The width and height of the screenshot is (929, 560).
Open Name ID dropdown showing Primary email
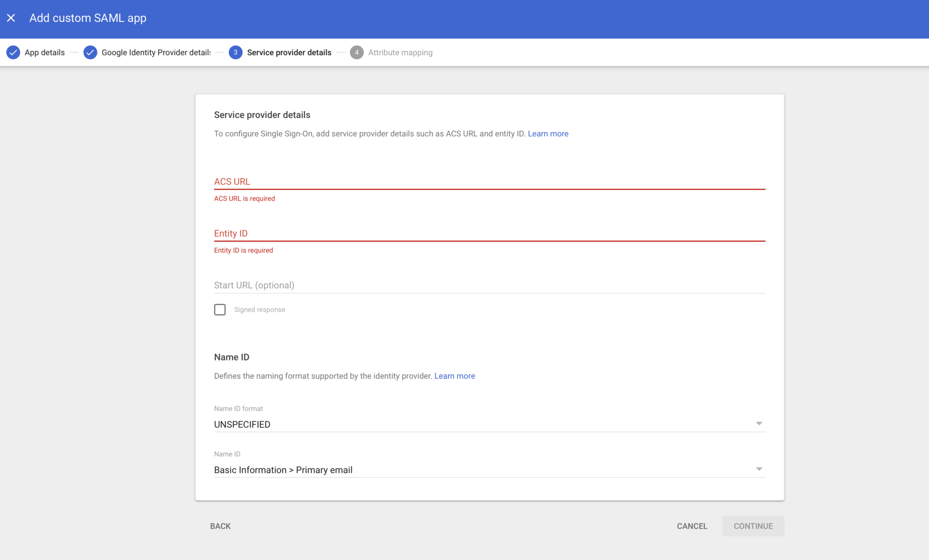click(489, 470)
